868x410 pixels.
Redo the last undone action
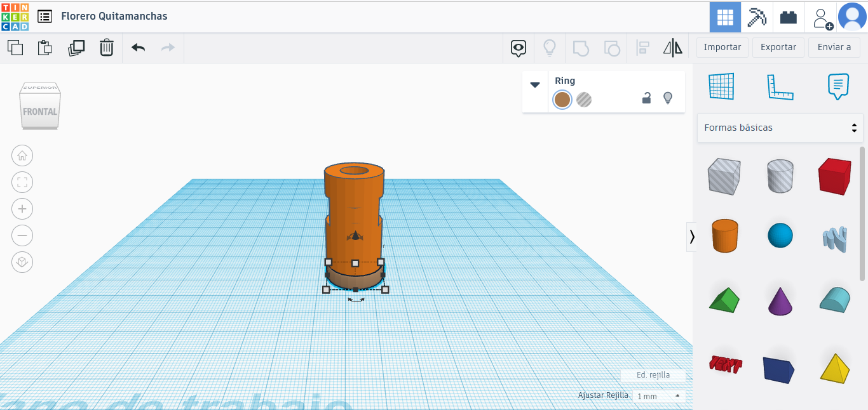pyautogui.click(x=168, y=48)
